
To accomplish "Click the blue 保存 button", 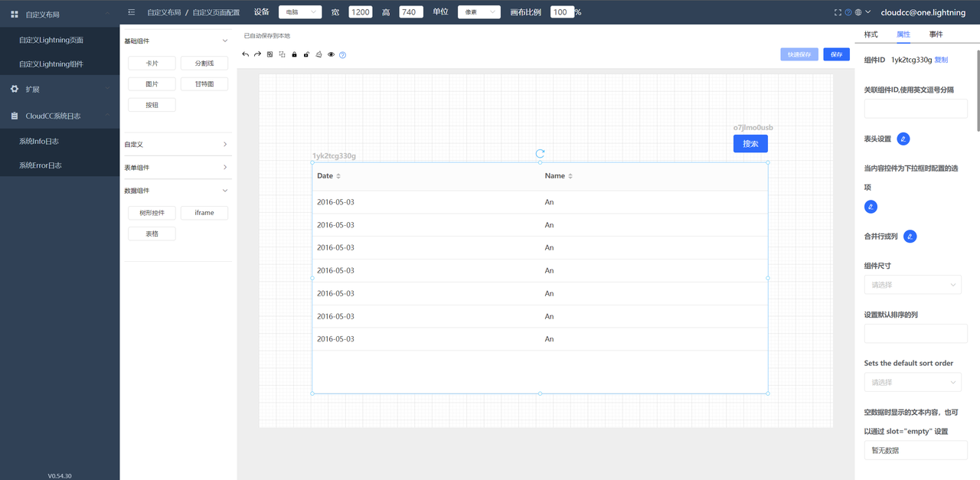I will tap(836, 54).
